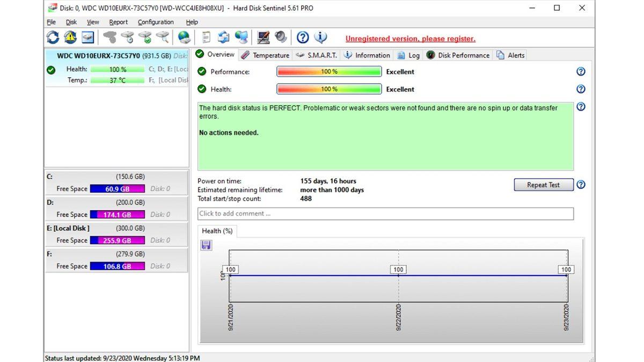The image size is (644, 362).
Task: Click the save icon above the Health graph
Action: [x=206, y=245]
